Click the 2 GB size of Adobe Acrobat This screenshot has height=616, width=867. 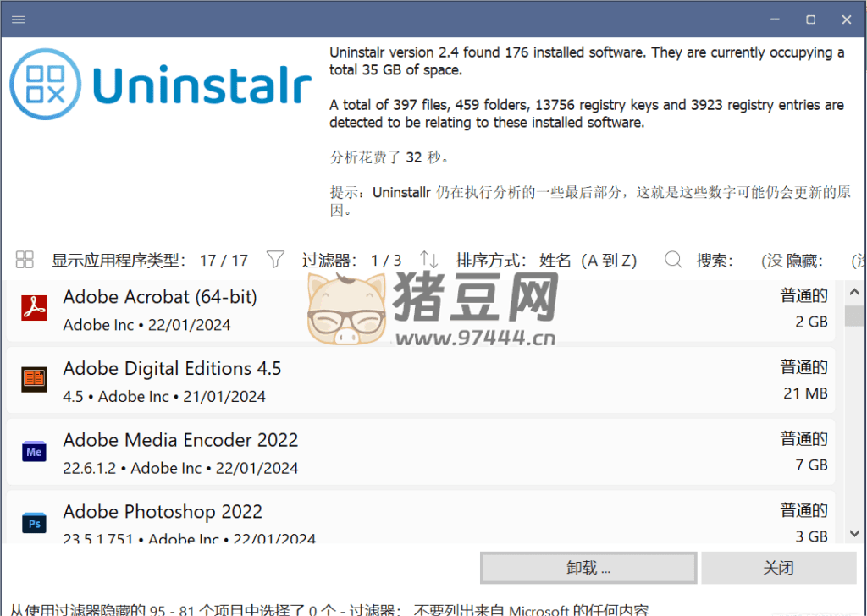[811, 322]
